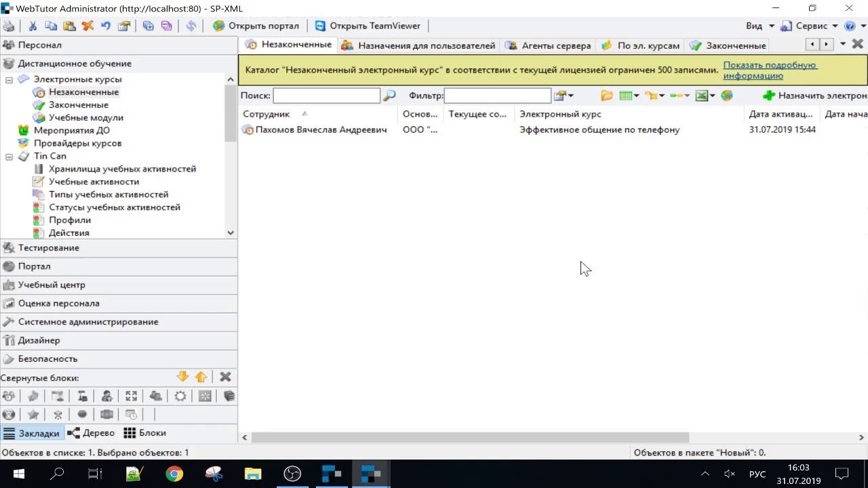868x488 pixels.
Task: Collapse the 'Электронные курсы' tree node
Action: [x=9, y=79]
